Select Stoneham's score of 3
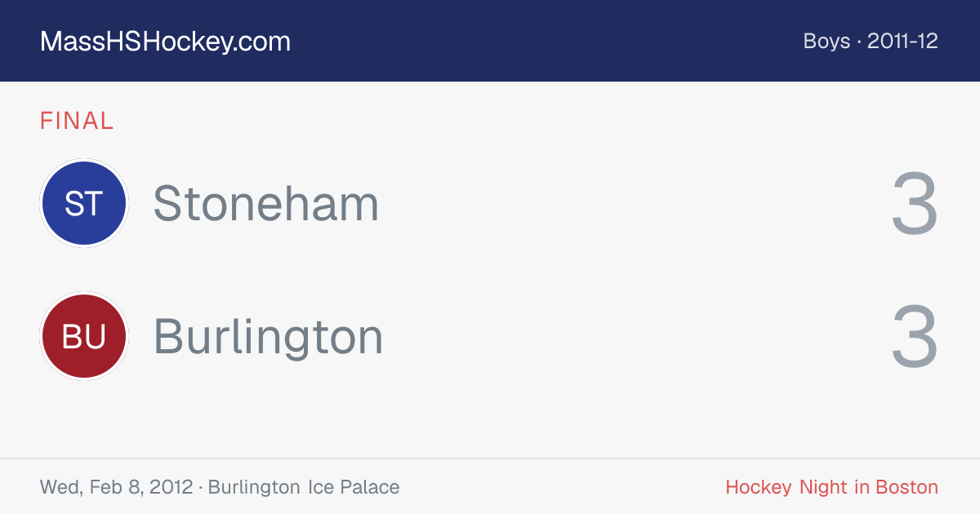This screenshot has height=514, width=980. click(x=915, y=203)
